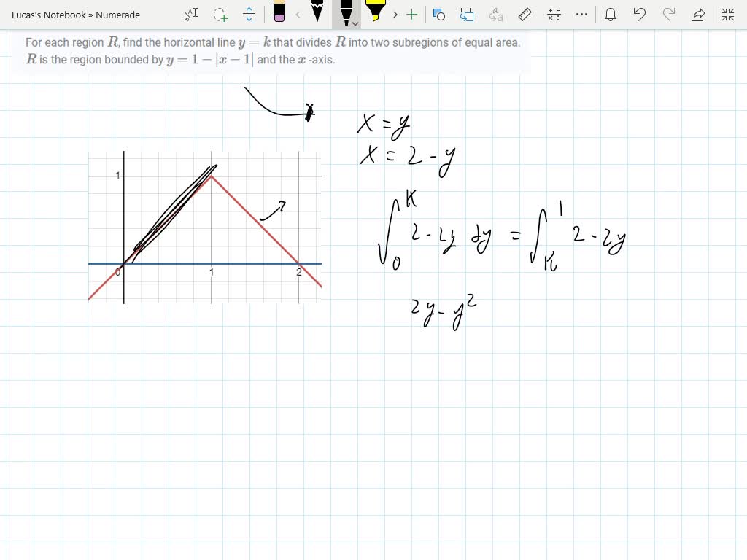
Task: Open the bell notifications icon
Action: [611, 15]
